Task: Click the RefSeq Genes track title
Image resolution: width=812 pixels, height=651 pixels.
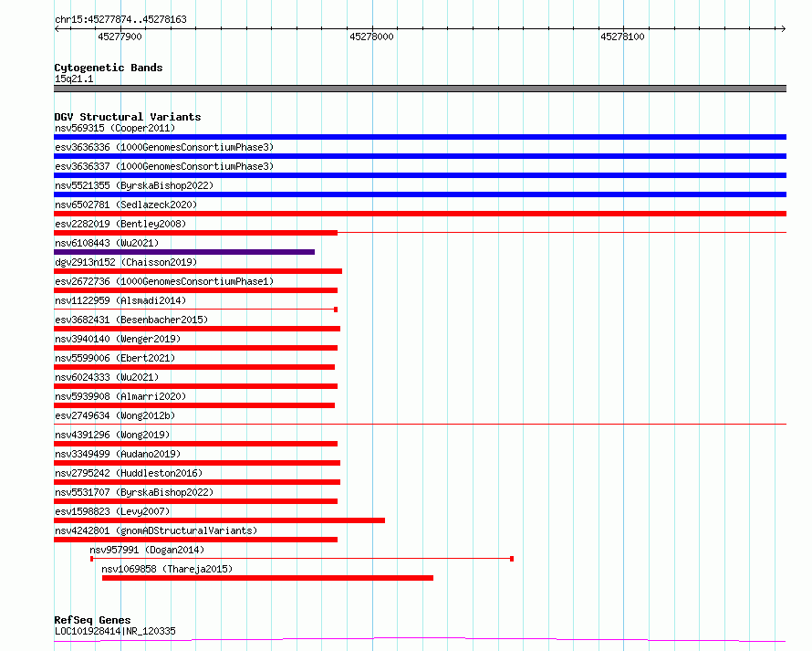Action: click(x=92, y=620)
